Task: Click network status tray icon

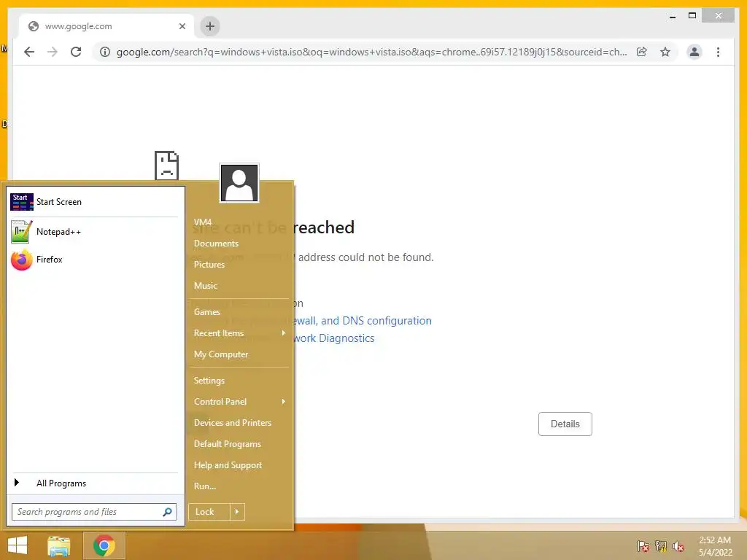Action: tap(661, 546)
